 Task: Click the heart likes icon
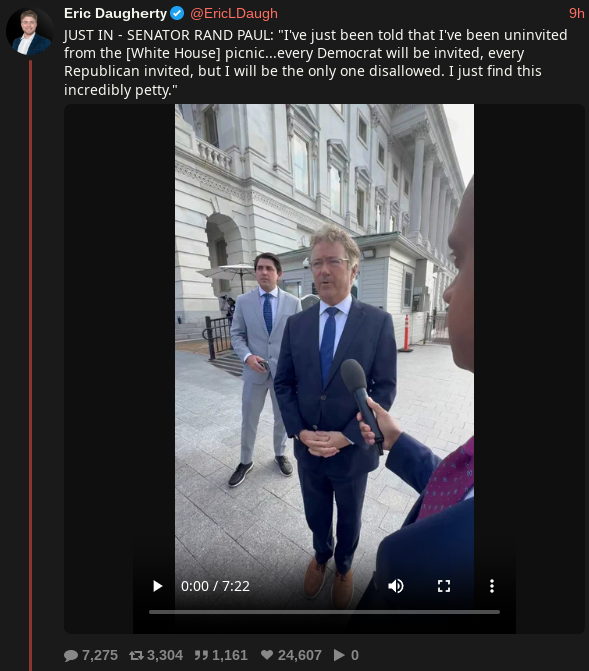(267, 655)
